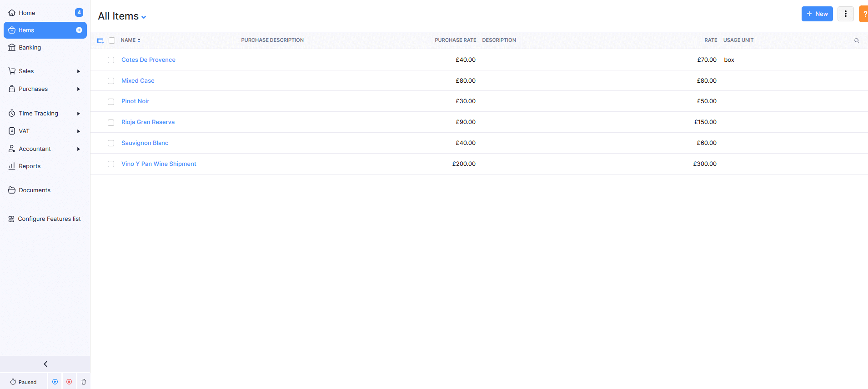Select the Rioja Gran Reserva checkbox

coord(111,123)
